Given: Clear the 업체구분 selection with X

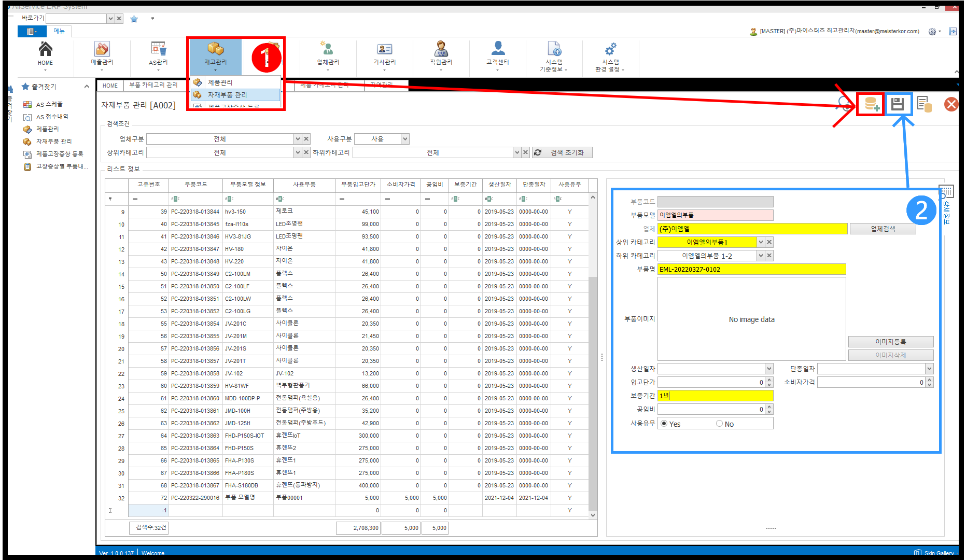Looking at the screenshot, I should coord(306,139).
